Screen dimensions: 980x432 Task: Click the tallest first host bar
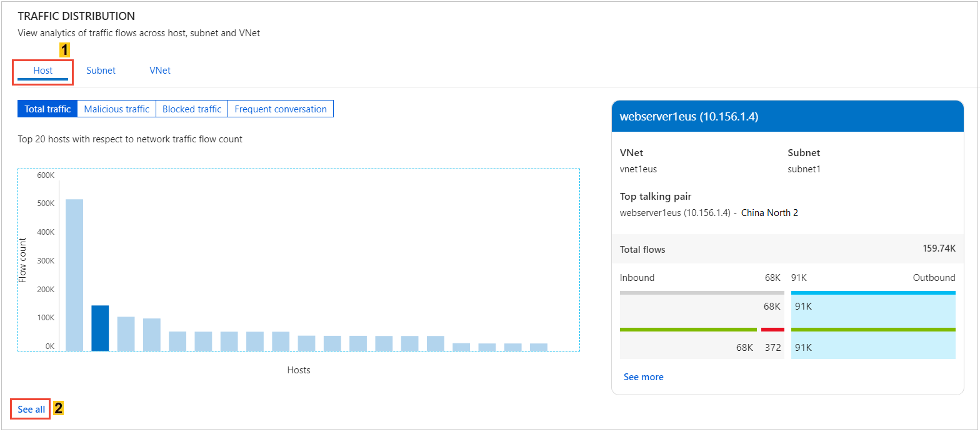[x=74, y=275]
